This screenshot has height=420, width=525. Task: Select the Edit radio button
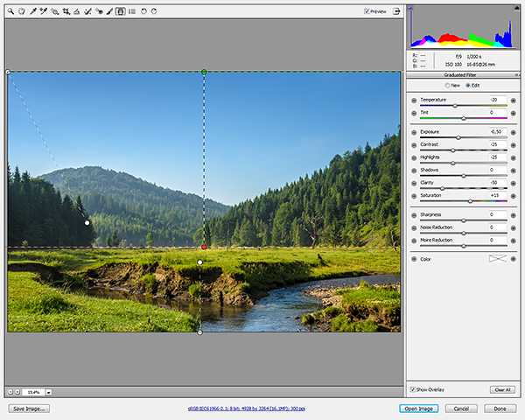(468, 86)
